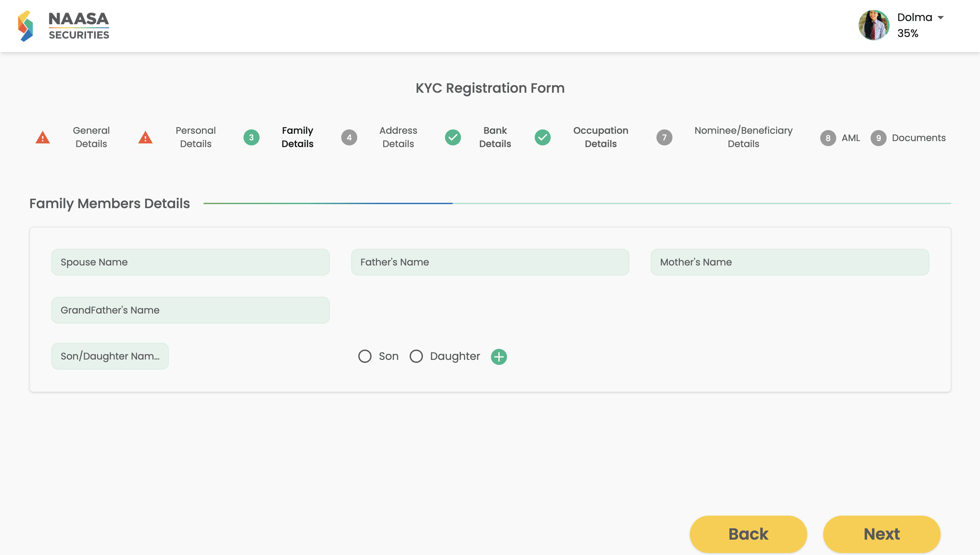Click the Back button
Image resolution: width=980 pixels, height=555 pixels.
[748, 534]
